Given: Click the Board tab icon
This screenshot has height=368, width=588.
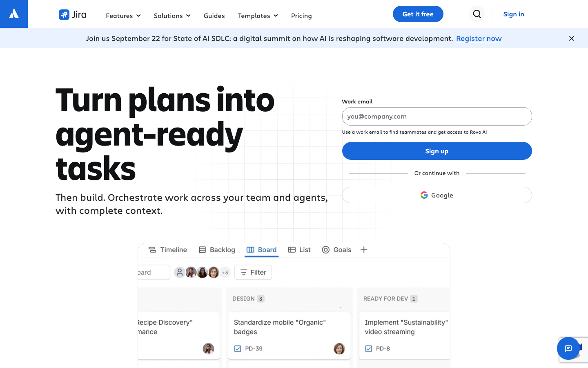Looking at the screenshot, I should (250, 250).
